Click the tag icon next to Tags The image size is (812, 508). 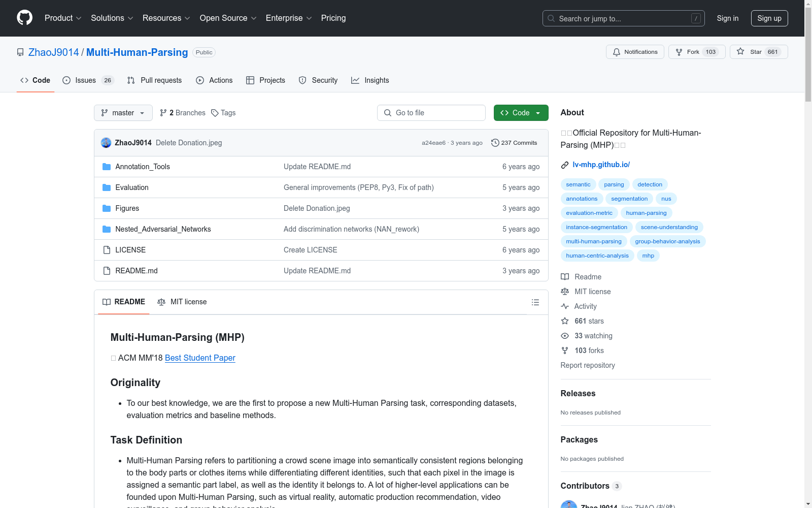(215, 113)
